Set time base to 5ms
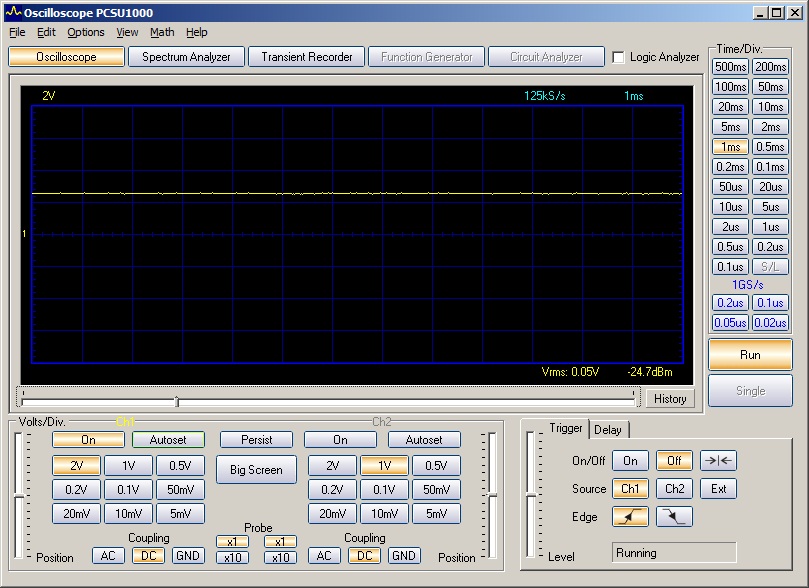The width and height of the screenshot is (809, 588). coord(730,127)
